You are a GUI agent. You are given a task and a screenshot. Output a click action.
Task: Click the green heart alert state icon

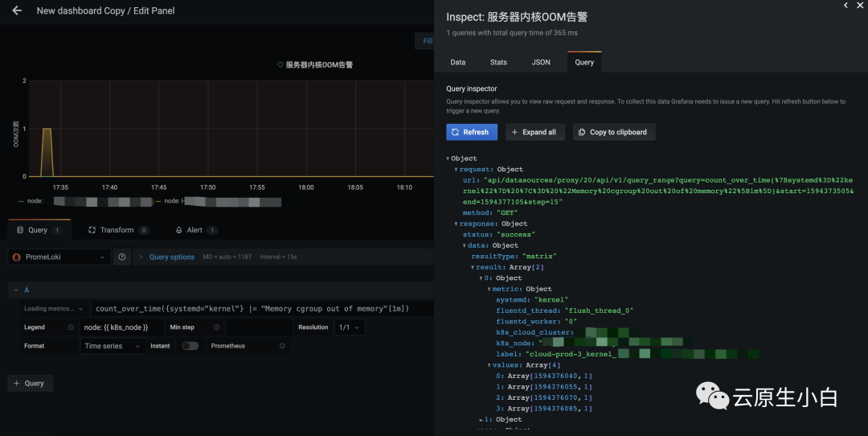[280, 65]
